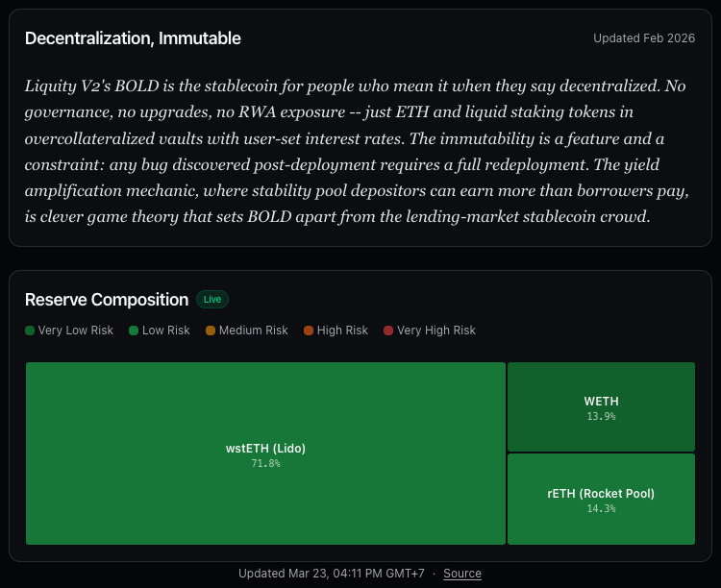721x588 pixels.
Task: Click the Very Low Risk legend dot
Action: tap(30, 331)
